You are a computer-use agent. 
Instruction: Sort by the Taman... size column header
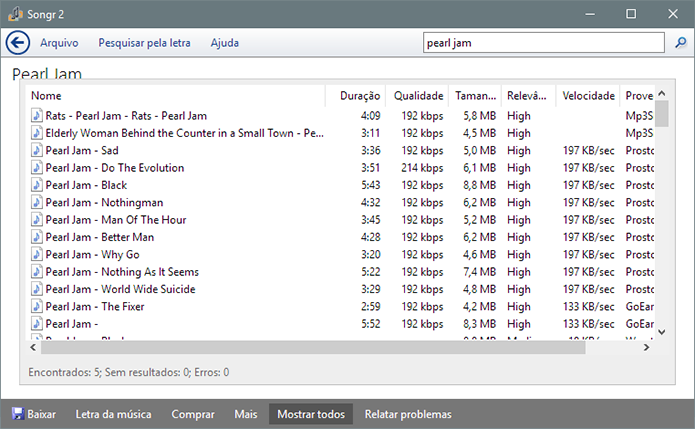(475, 96)
